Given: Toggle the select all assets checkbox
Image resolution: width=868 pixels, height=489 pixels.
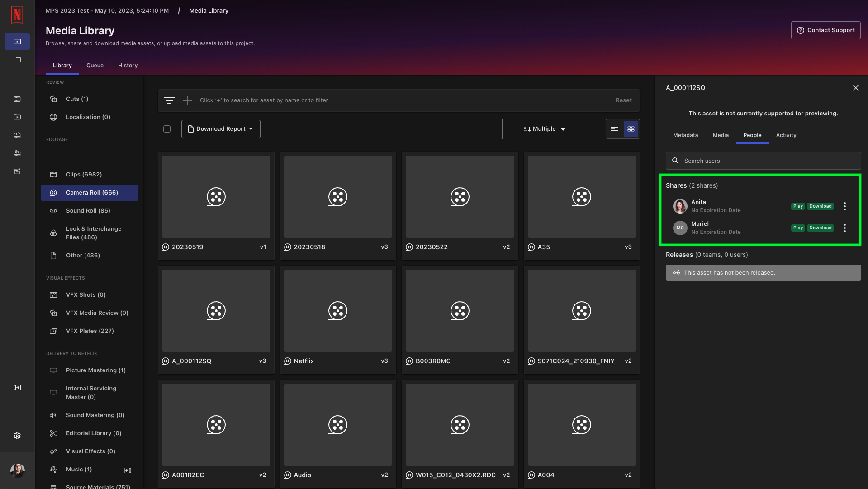Looking at the screenshot, I should tap(167, 129).
